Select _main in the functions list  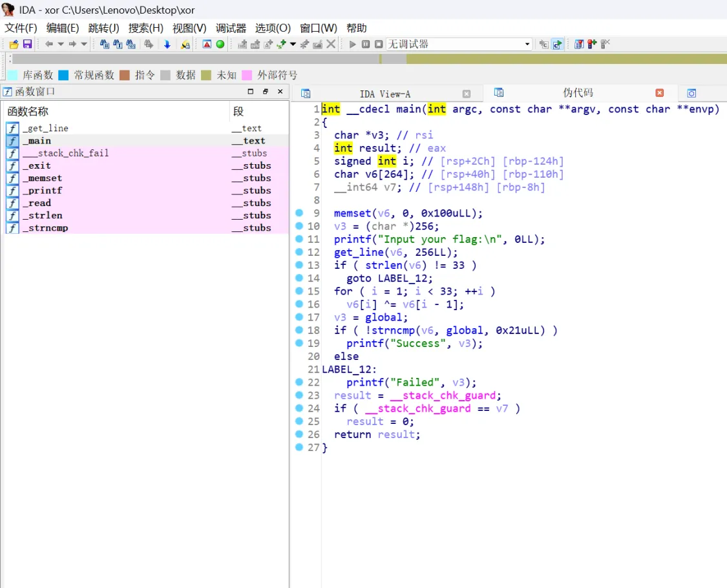(146, 140)
